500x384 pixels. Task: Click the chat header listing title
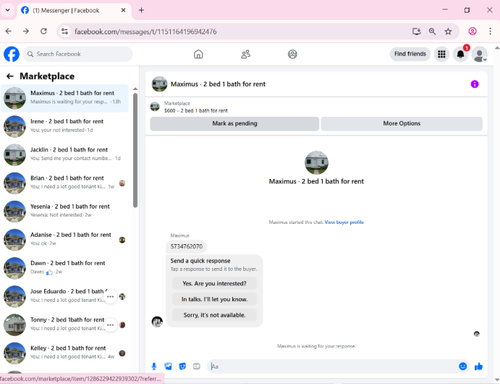(218, 84)
